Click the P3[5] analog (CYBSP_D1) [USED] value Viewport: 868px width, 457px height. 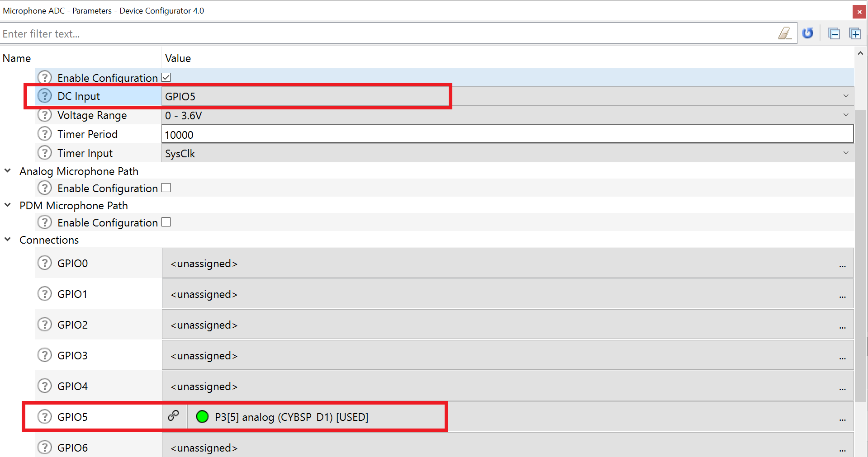click(291, 417)
